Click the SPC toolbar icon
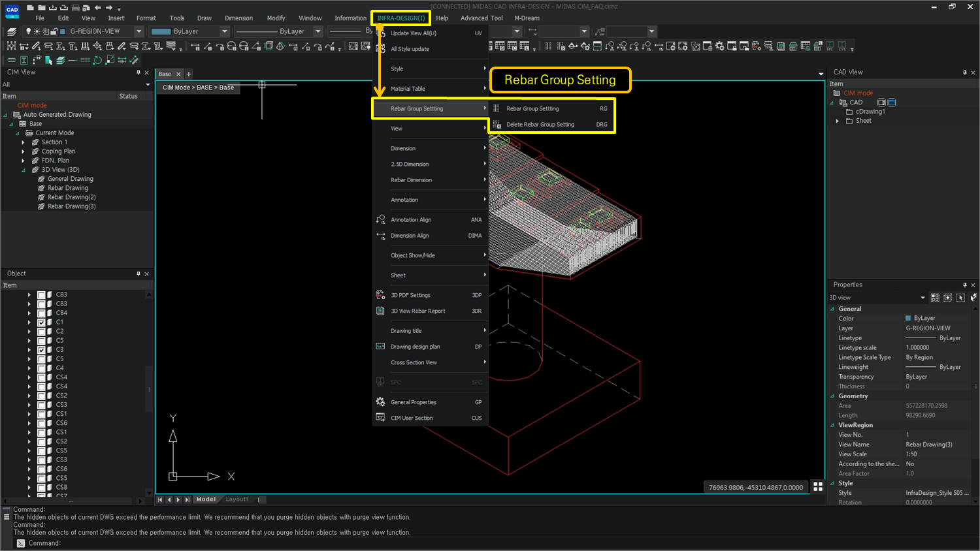980x551 pixels. pos(830,46)
